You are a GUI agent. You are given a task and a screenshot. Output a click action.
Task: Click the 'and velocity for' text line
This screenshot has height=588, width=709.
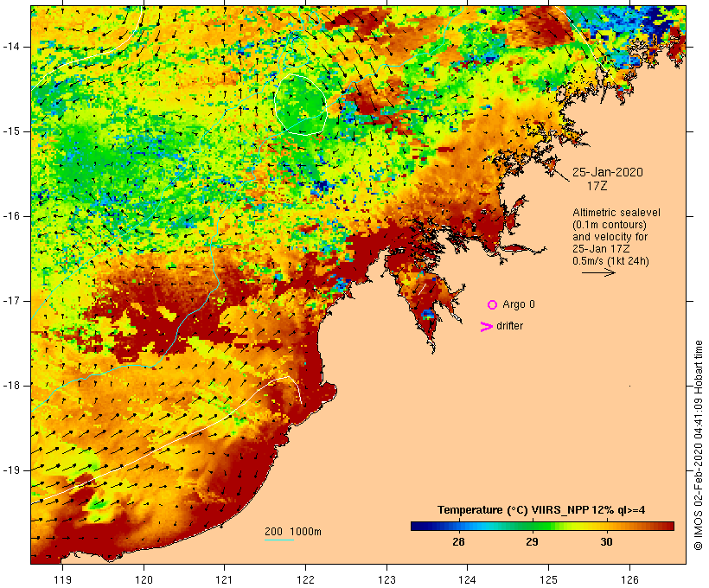[610, 237]
